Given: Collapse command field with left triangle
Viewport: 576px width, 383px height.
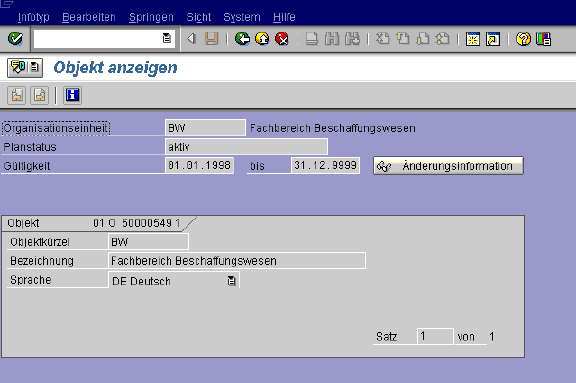Looking at the screenshot, I should [191, 39].
